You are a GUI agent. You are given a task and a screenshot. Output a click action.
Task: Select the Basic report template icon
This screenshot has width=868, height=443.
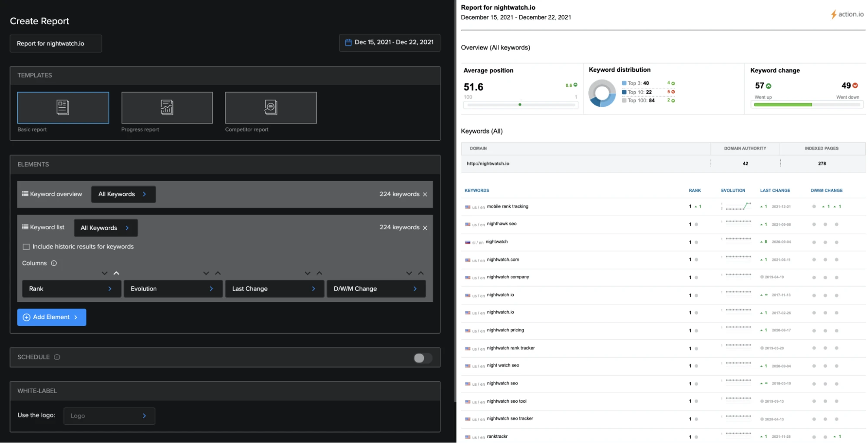click(63, 107)
